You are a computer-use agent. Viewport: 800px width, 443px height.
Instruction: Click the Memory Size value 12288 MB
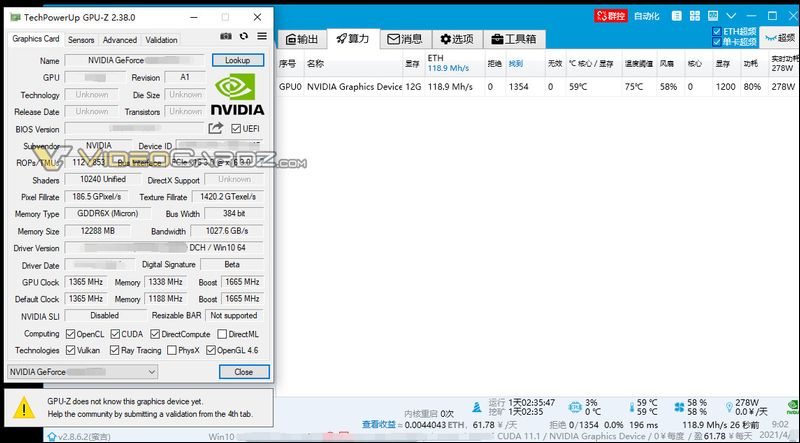point(97,231)
